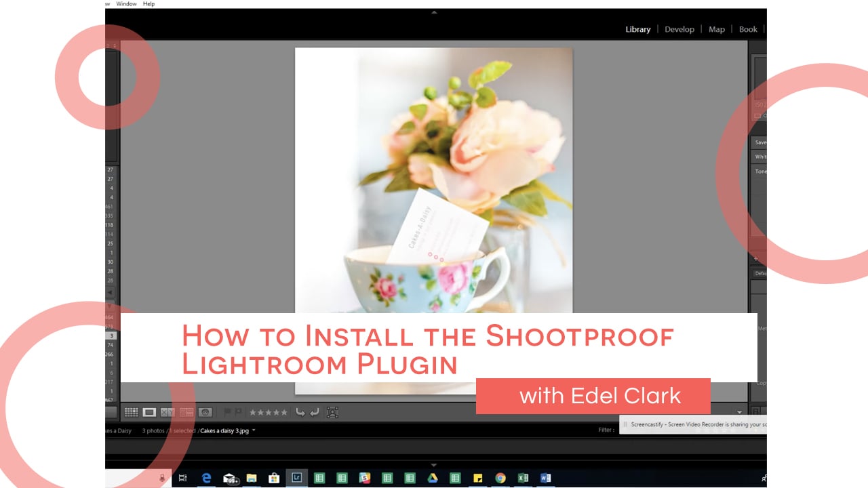
Task: Open Microsoft Store on taskbar
Action: (274, 478)
